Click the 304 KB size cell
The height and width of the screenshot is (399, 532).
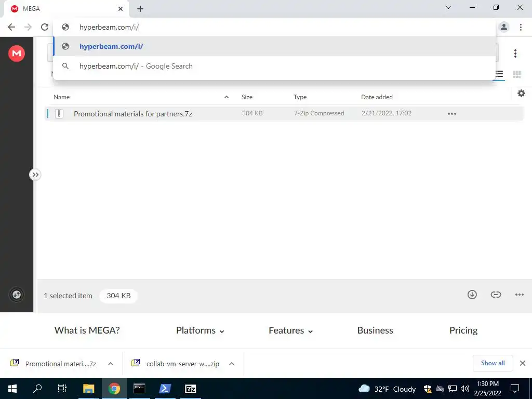click(x=252, y=113)
